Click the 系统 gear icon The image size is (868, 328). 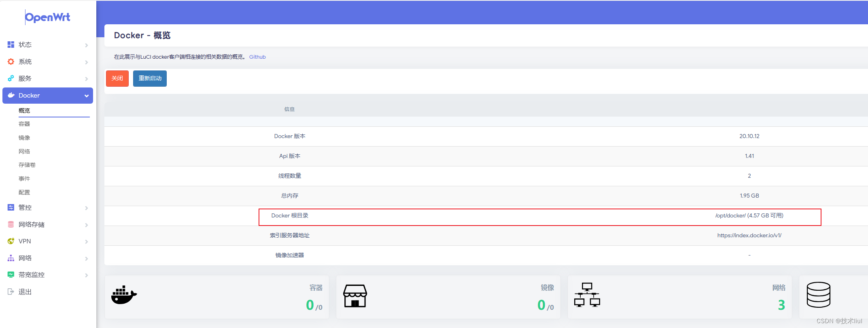point(11,62)
